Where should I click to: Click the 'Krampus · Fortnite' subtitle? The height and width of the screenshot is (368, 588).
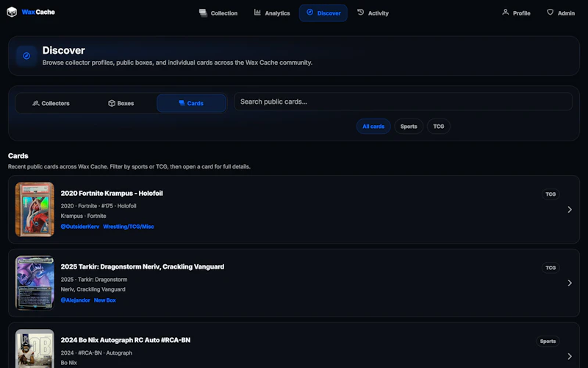83,216
